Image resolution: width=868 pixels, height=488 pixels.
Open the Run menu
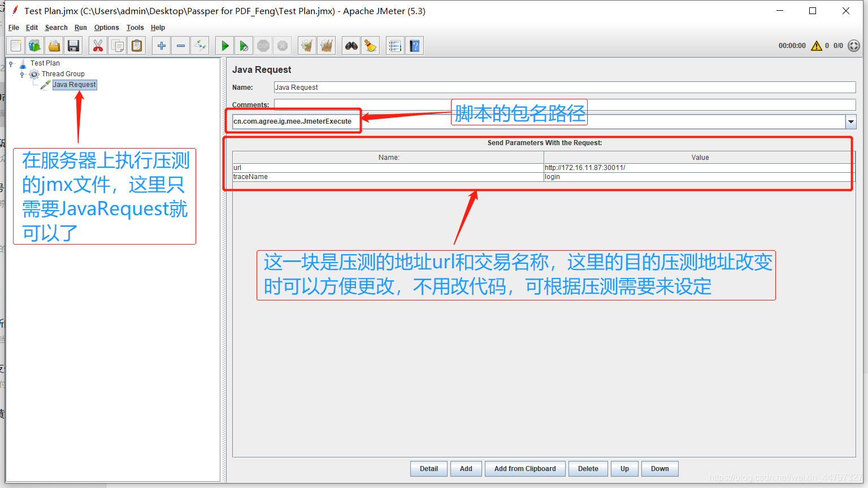[81, 28]
